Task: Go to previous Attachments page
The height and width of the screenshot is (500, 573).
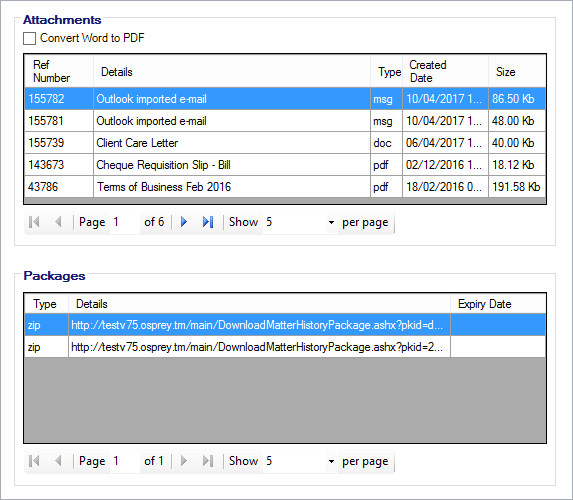Action: pos(58,222)
